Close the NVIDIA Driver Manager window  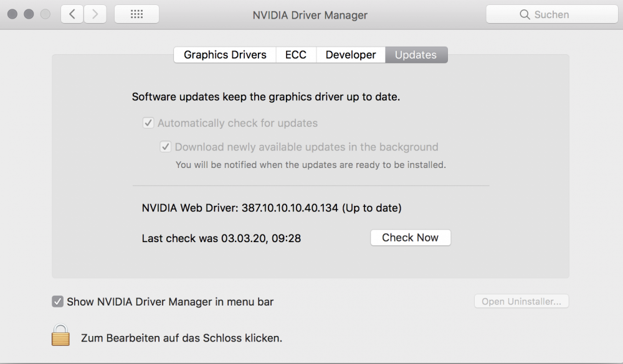click(12, 14)
